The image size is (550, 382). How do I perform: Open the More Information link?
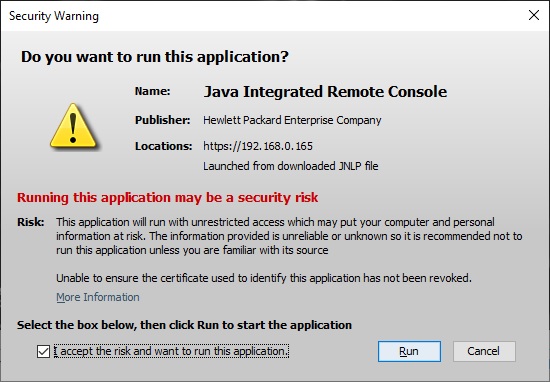98,297
